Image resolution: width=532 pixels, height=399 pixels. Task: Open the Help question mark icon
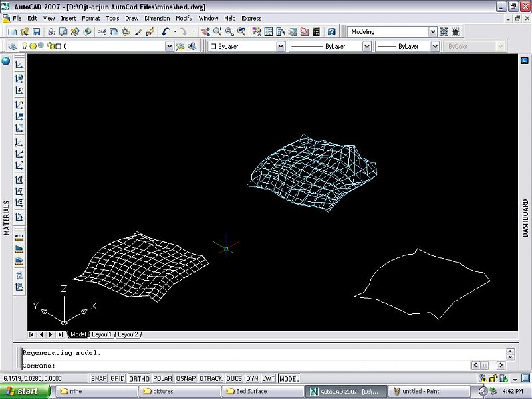pyautogui.click(x=331, y=31)
